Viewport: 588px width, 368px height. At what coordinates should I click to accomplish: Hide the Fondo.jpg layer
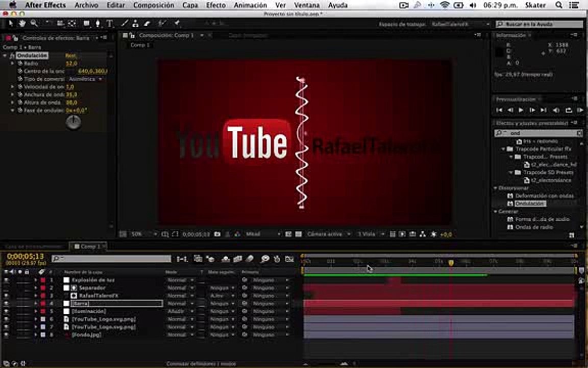pyautogui.click(x=6, y=335)
